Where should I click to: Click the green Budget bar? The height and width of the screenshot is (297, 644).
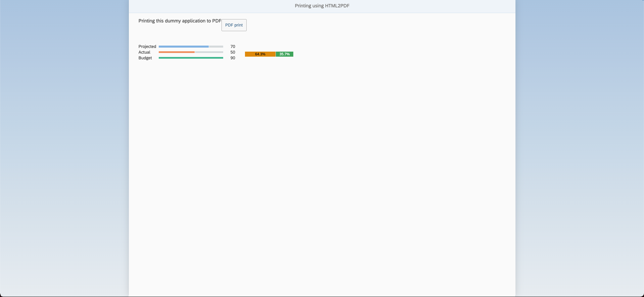[191, 58]
